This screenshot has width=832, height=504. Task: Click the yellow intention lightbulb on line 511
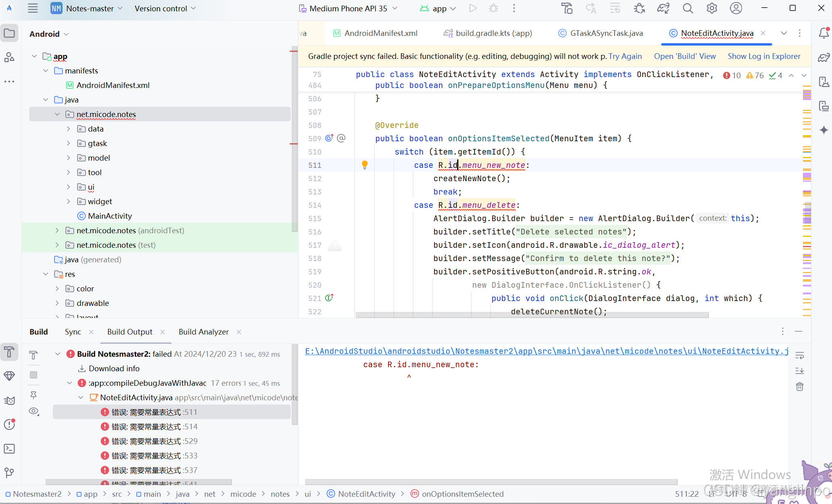365,165
